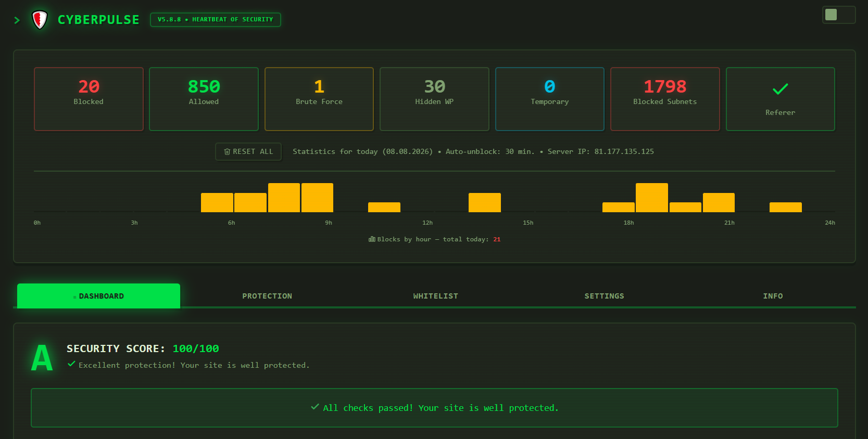Switch to the DASHBOARD tab
Screen dimensions: 868x439
[98, 296]
